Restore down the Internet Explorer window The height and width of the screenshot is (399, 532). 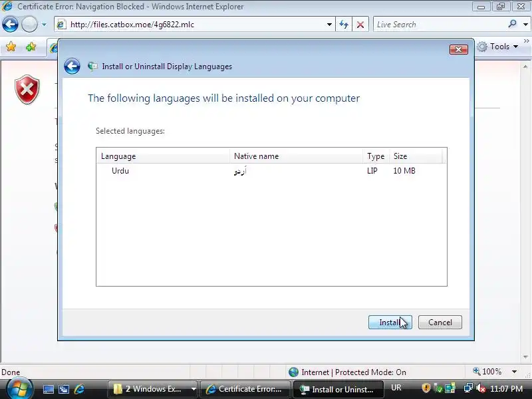coord(501,7)
